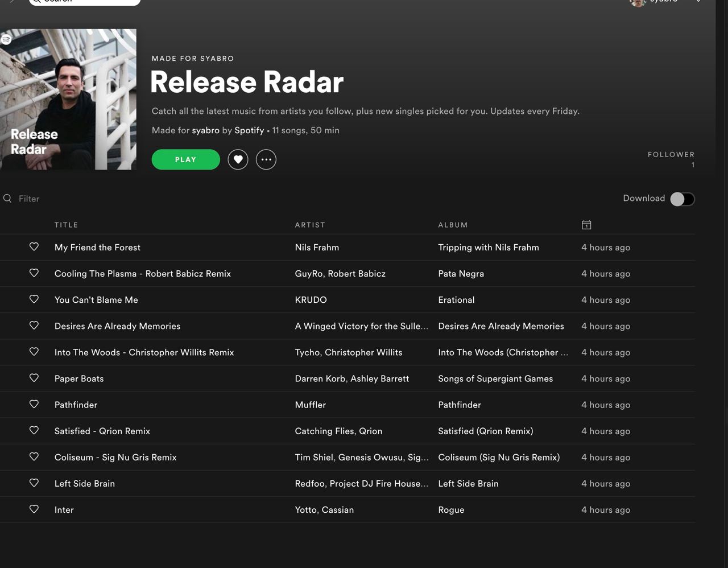The image size is (728, 568).
Task: Select the track title Inter
Action: 64,509
